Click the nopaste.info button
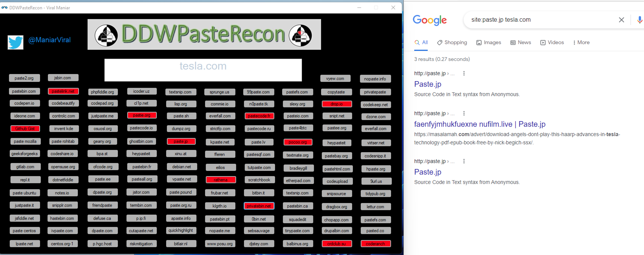The width and height of the screenshot is (644, 255). point(375,79)
